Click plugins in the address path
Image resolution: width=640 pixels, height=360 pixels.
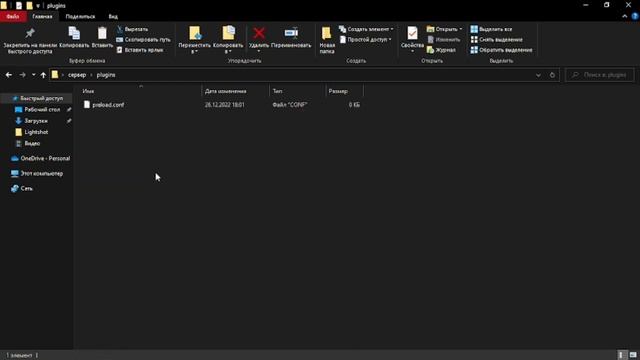point(106,75)
